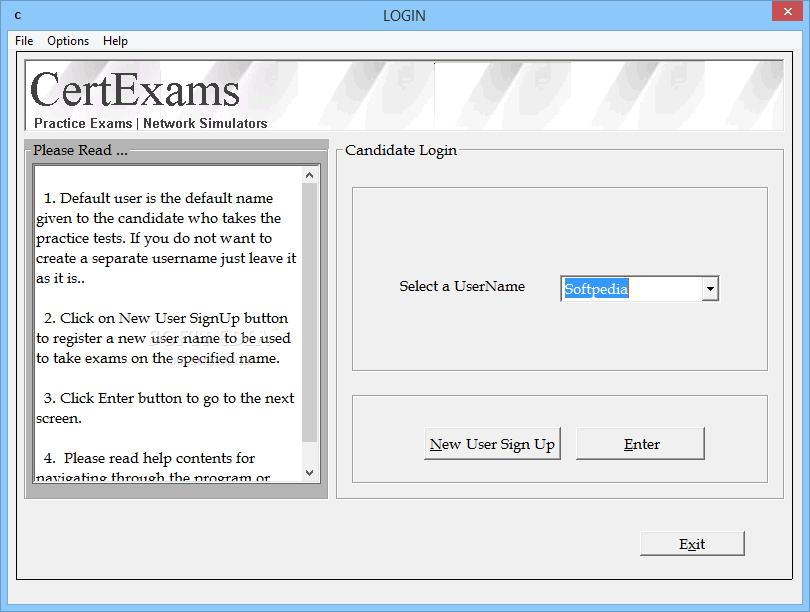
Task: Click instruction '4. Please read help contents for'
Action: click(149, 458)
